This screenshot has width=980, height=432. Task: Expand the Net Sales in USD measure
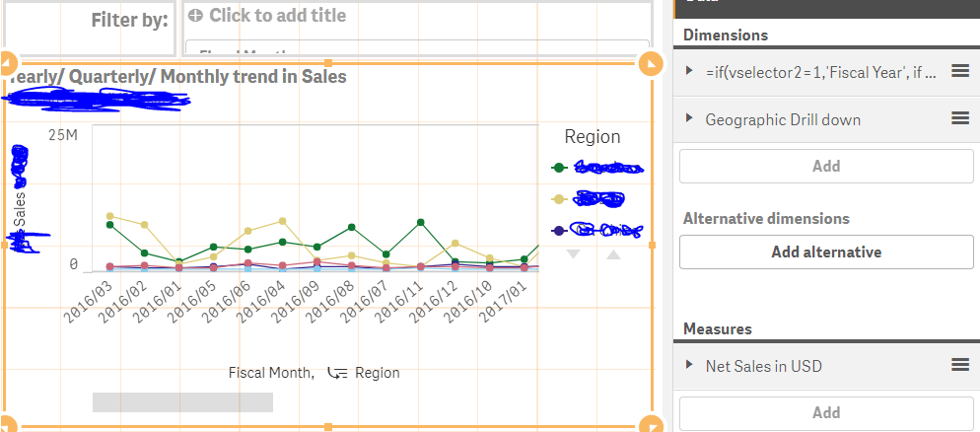click(x=689, y=366)
